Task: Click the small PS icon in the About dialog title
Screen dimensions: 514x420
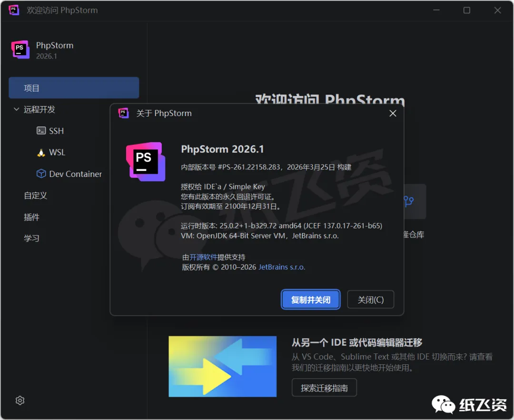Action: 123,113
